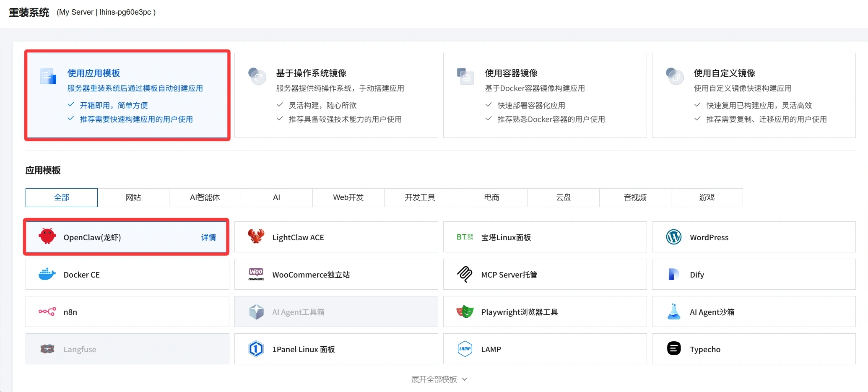868x392 pixels.
Task: Click the AI Agent工具箱 cube icon
Action: tap(256, 312)
